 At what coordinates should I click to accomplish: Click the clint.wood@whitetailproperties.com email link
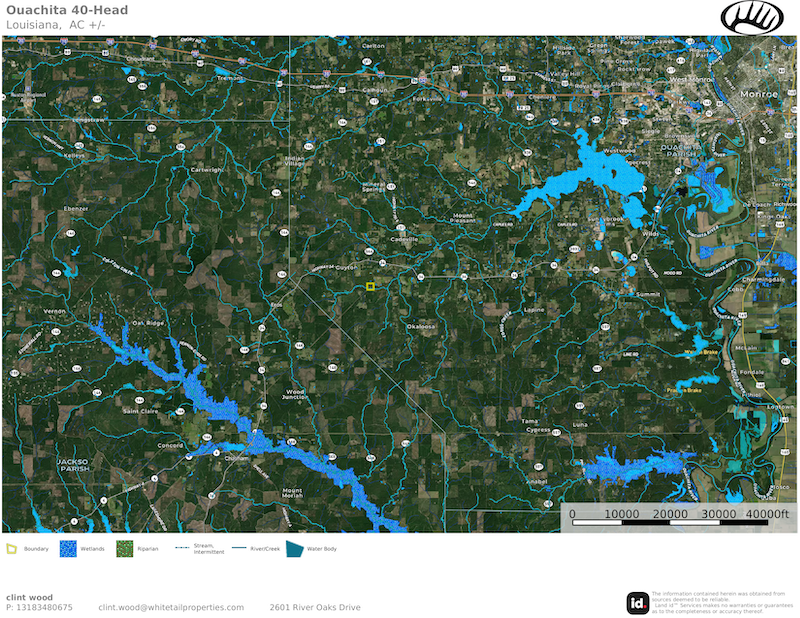(x=171, y=607)
